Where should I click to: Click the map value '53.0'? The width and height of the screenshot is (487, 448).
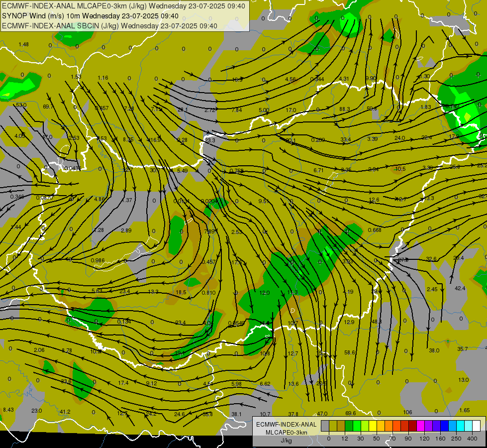pos(21,105)
